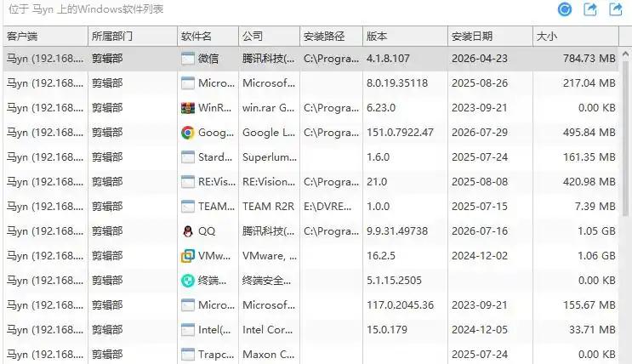Click size value 1.05 GB
Screen dimensions: 632x364
point(596,231)
